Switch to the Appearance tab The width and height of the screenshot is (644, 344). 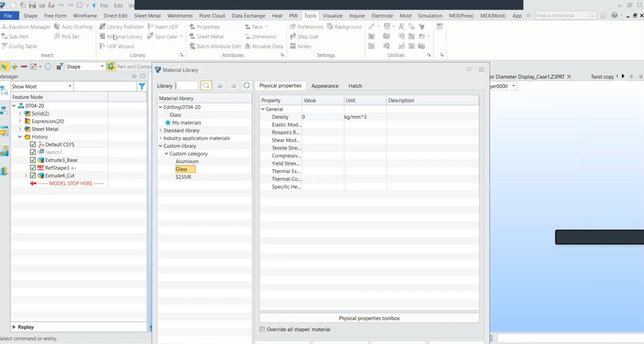pyautogui.click(x=325, y=86)
